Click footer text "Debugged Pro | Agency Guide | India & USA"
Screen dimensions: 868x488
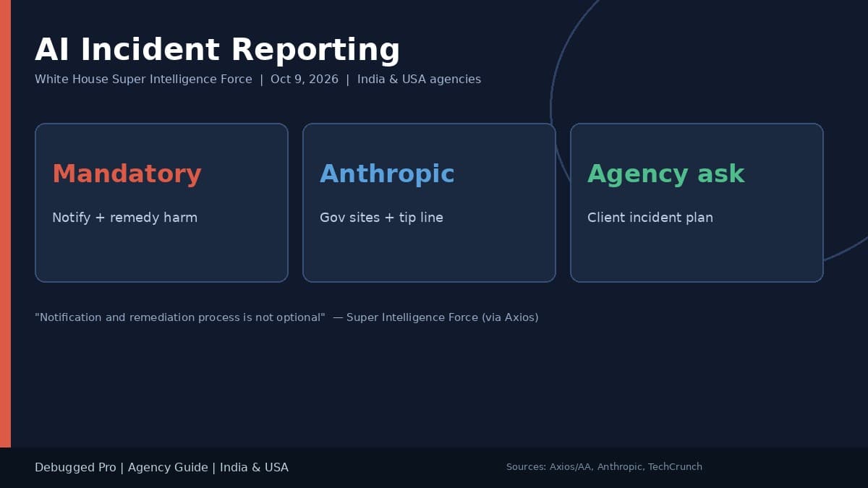click(161, 468)
